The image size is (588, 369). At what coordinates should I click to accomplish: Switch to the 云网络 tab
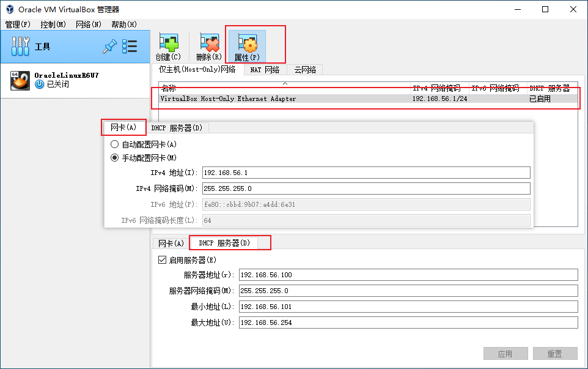coord(305,70)
